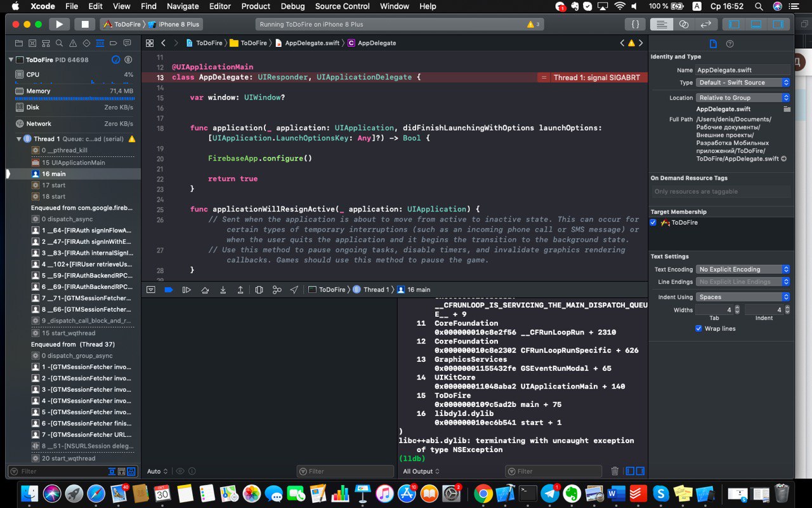Select the 15 UIApplicationMain stack frame
Image resolution: width=812 pixels, height=508 pixels.
(x=74, y=163)
